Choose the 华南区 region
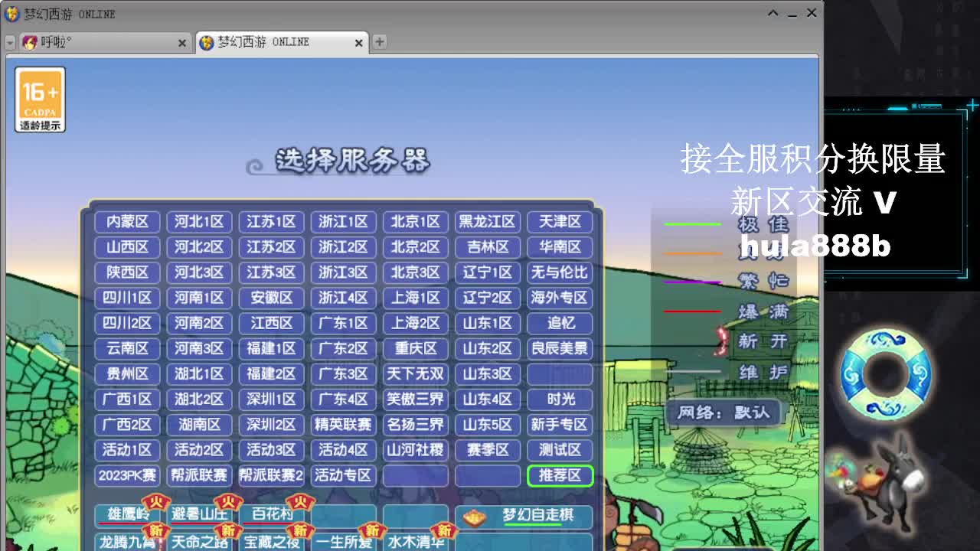Screen dimensions: 980x551 (x=560, y=247)
